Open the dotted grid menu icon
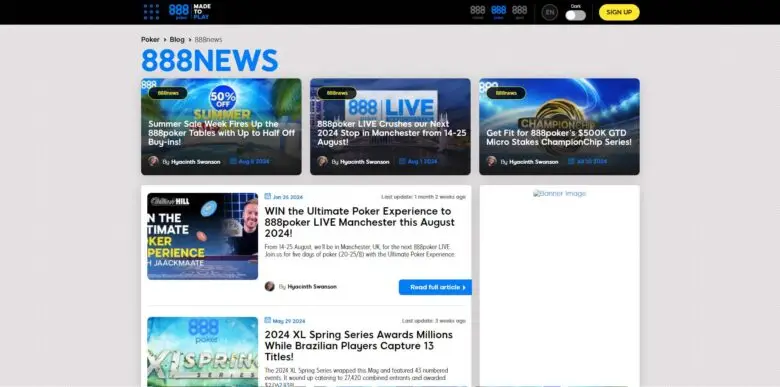Screen dimensions: 780x387 (x=151, y=12)
